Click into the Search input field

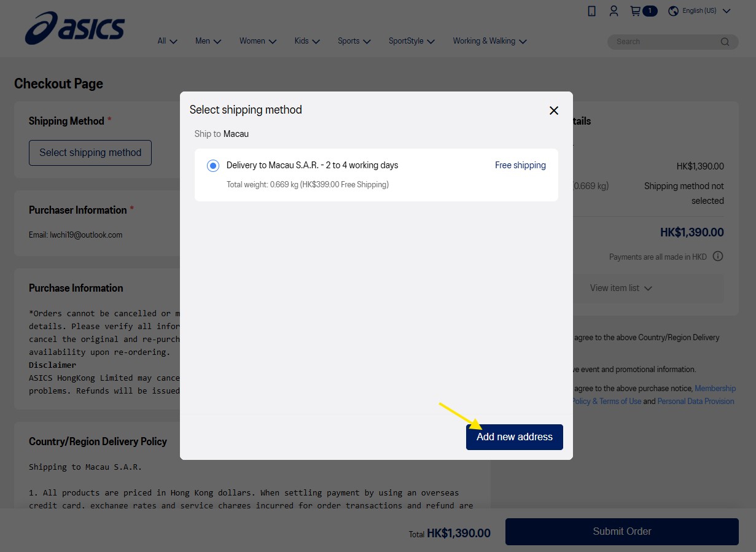pos(666,42)
